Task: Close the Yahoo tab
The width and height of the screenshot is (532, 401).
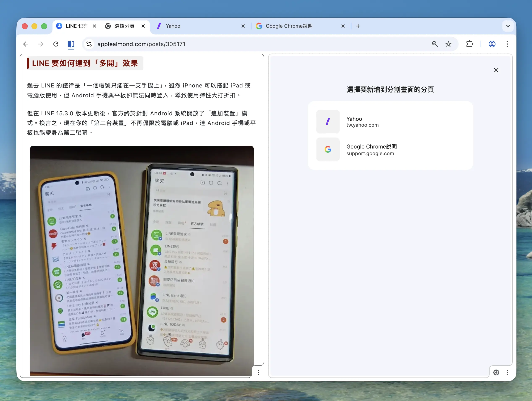Action: click(x=243, y=26)
